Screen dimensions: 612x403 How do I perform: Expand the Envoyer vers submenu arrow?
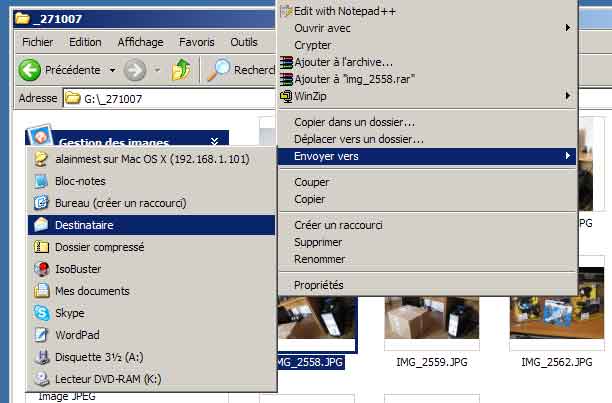coord(568,156)
